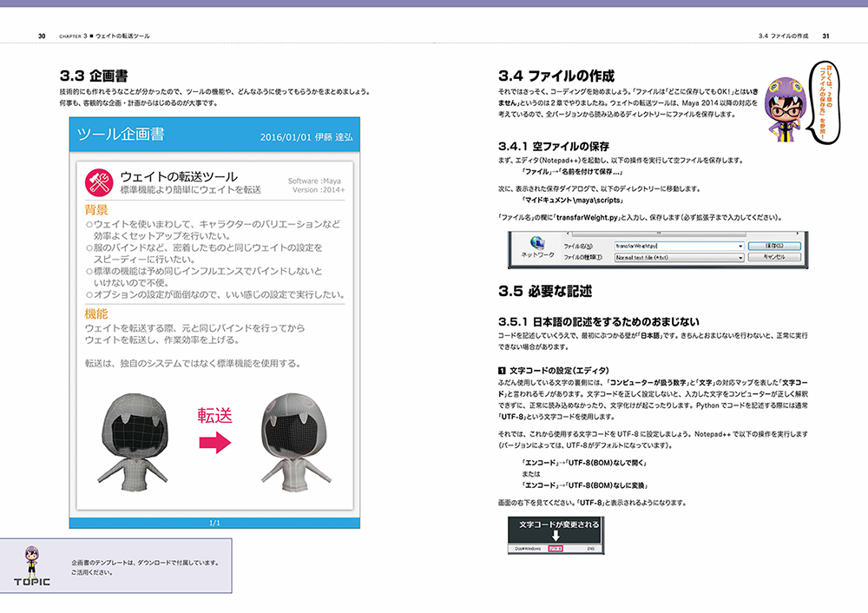The image size is (868, 613).
Task: Click the 3.3 企画書 heading
Action: [x=94, y=76]
